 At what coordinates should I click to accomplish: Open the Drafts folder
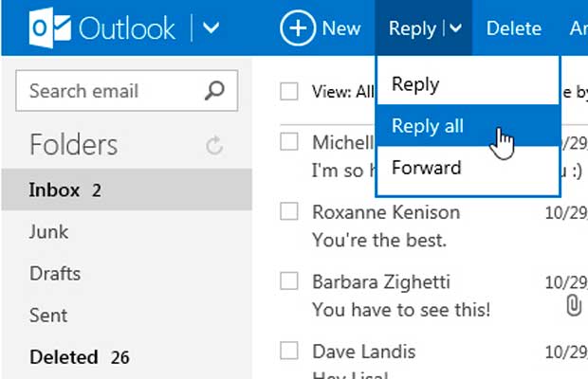(55, 273)
